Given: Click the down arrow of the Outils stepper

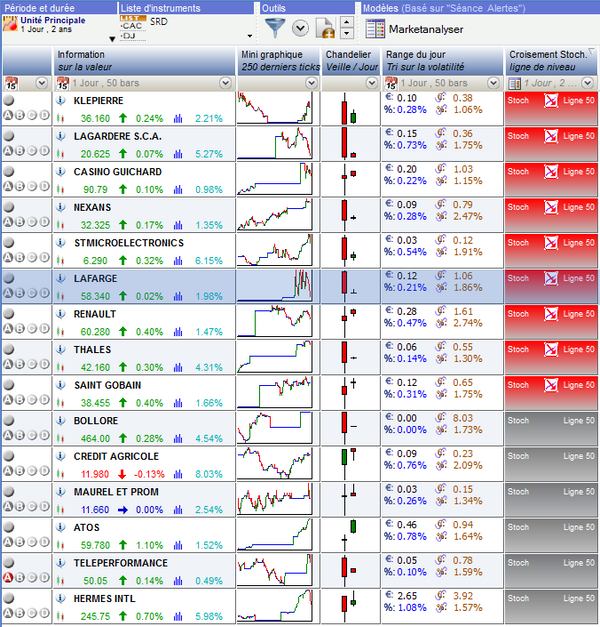Looking at the screenshot, I should pos(347,34).
